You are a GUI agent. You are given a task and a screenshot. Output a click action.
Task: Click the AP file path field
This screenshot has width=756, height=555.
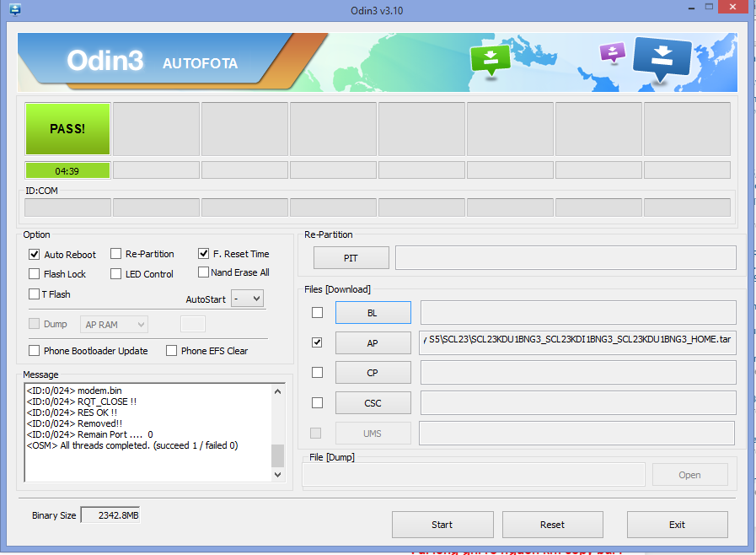pos(577,342)
